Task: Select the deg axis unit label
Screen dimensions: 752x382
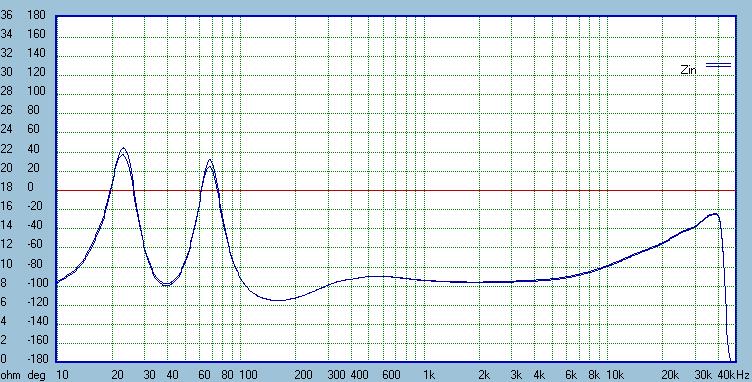Action: pos(36,375)
